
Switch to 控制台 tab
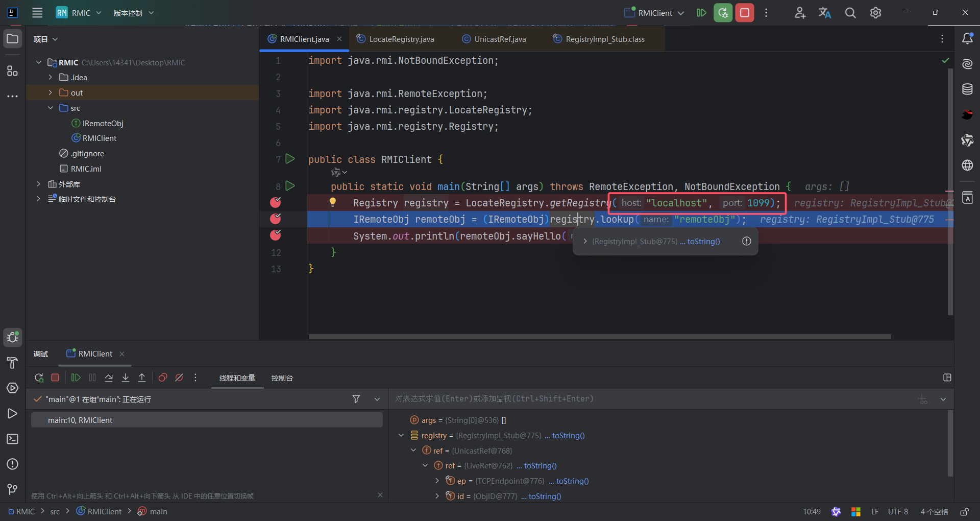tap(282, 378)
